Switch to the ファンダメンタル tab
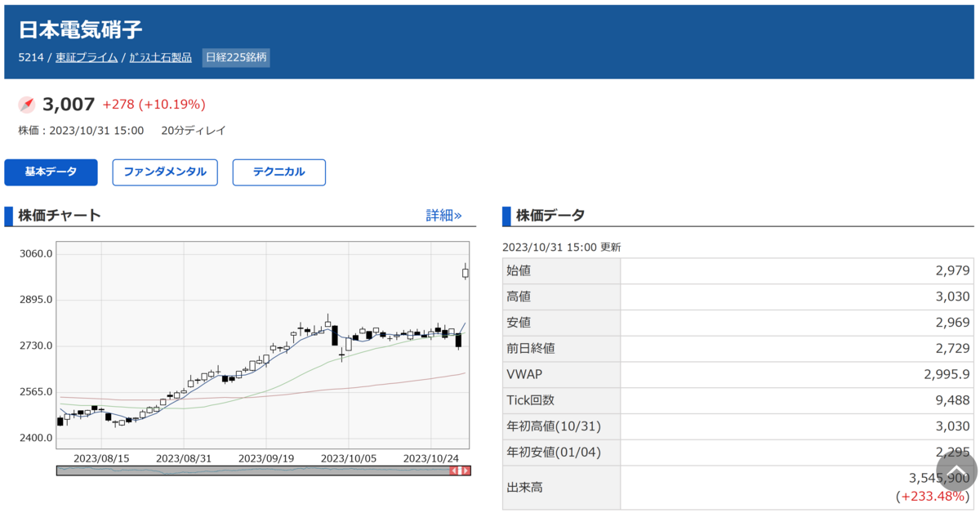Viewport: 980px width, 513px height. (x=165, y=172)
